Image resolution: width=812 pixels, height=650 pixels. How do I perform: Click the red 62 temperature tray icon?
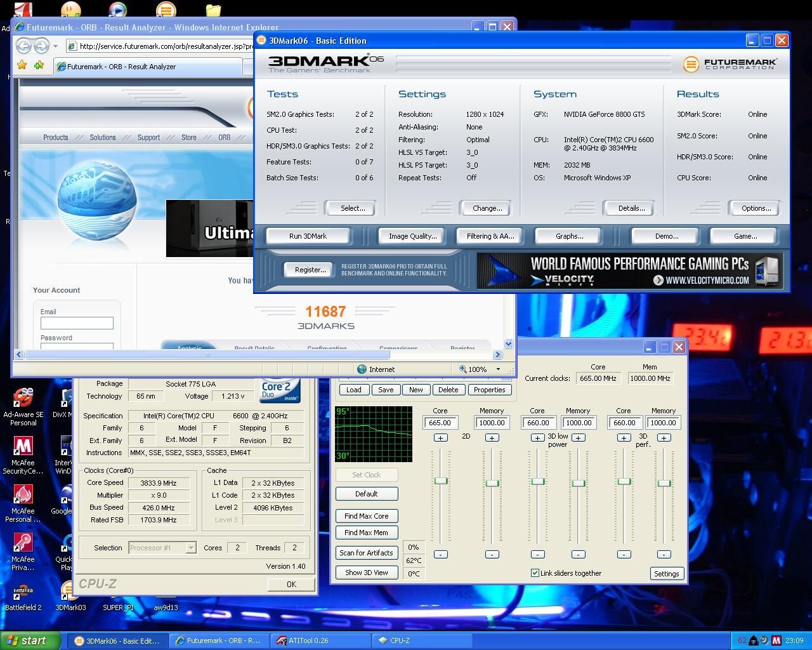click(x=742, y=640)
